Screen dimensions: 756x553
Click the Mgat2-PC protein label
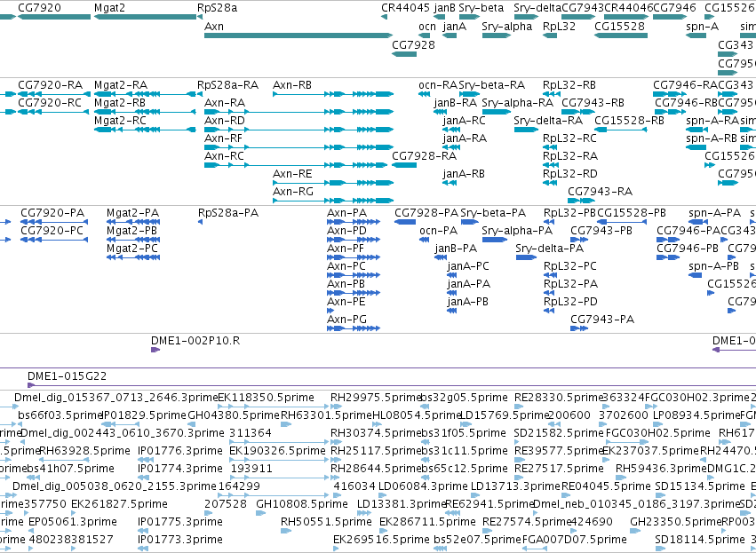(x=132, y=249)
